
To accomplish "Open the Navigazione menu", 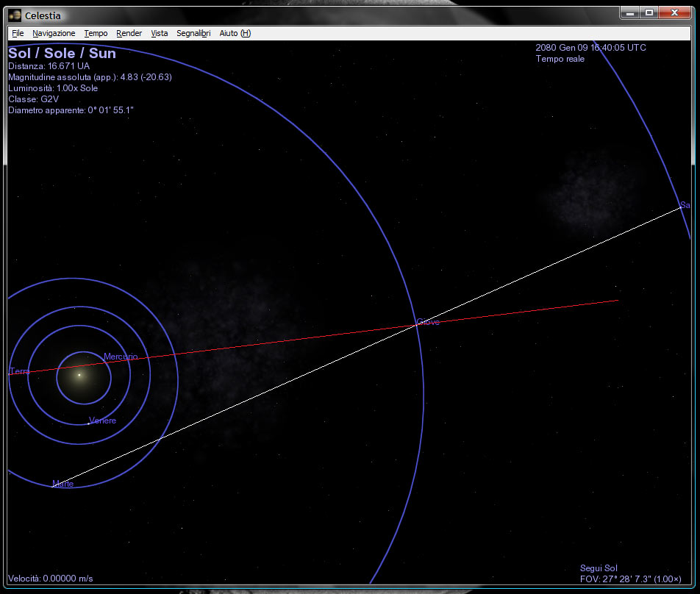I will click(x=54, y=33).
